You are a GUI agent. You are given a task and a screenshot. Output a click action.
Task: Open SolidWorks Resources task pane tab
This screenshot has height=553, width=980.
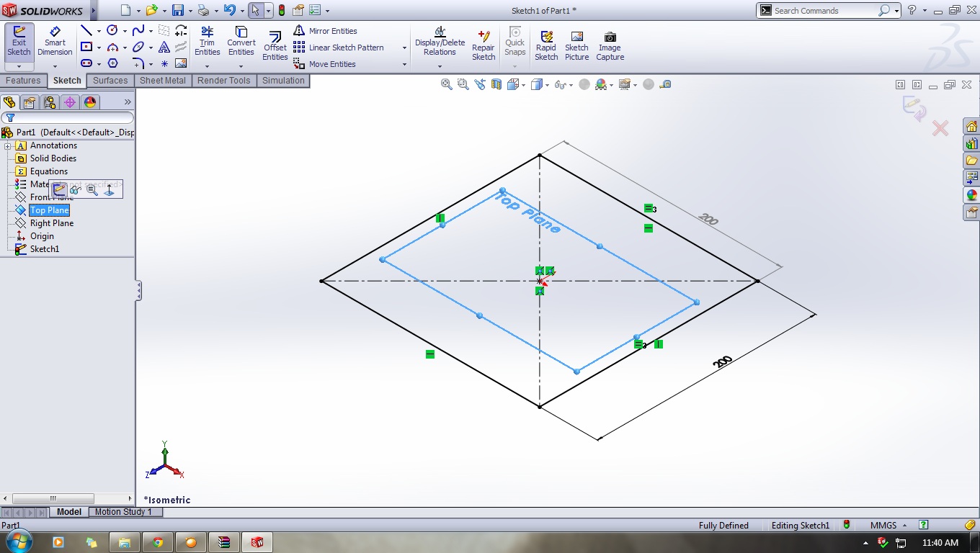(971, 126)
